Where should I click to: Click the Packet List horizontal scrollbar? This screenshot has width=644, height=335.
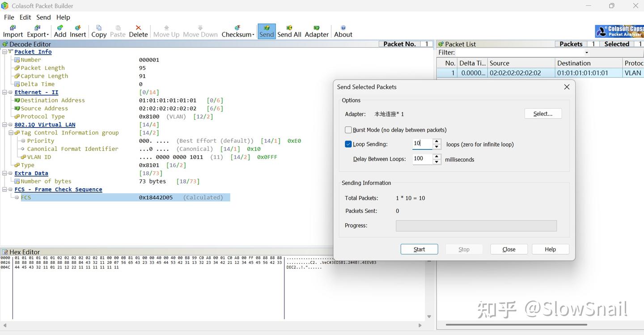point(516,325)
